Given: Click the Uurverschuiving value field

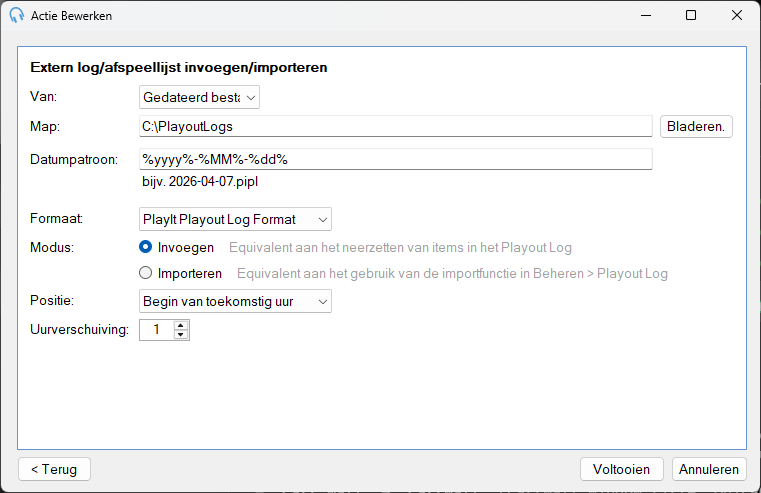Looking at the screenshot, I should (x=156, y=330).
